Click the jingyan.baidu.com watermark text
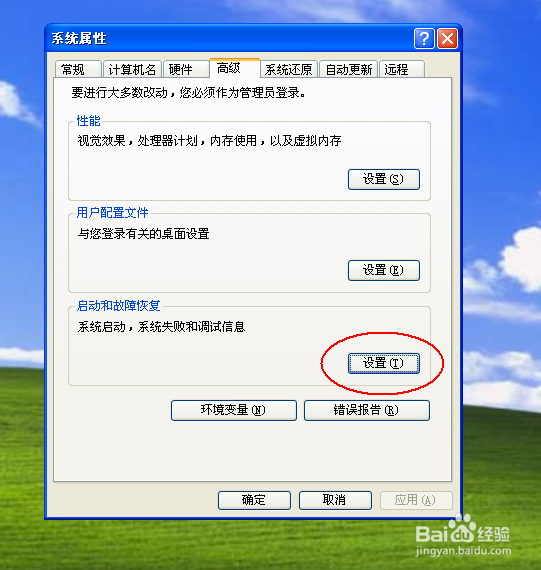Viewport: 541px width, 570px height. coord(463,551)
